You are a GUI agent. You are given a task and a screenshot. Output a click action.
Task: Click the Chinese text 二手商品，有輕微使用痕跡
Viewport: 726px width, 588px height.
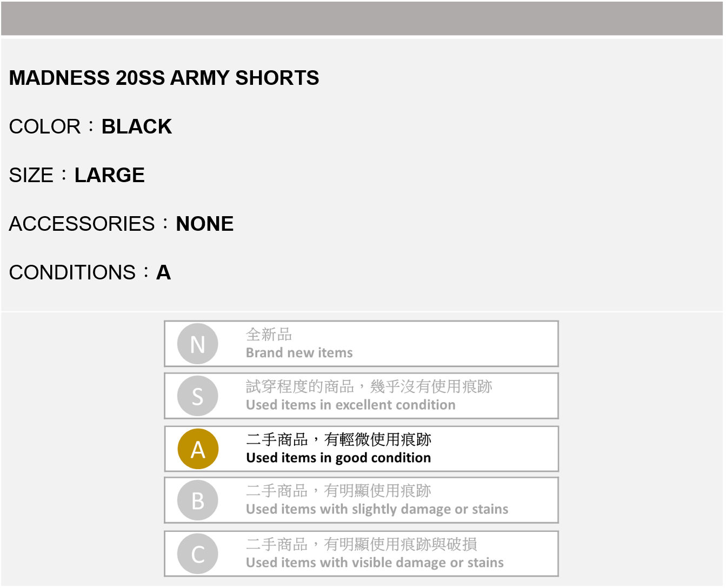tap(338, 439)
